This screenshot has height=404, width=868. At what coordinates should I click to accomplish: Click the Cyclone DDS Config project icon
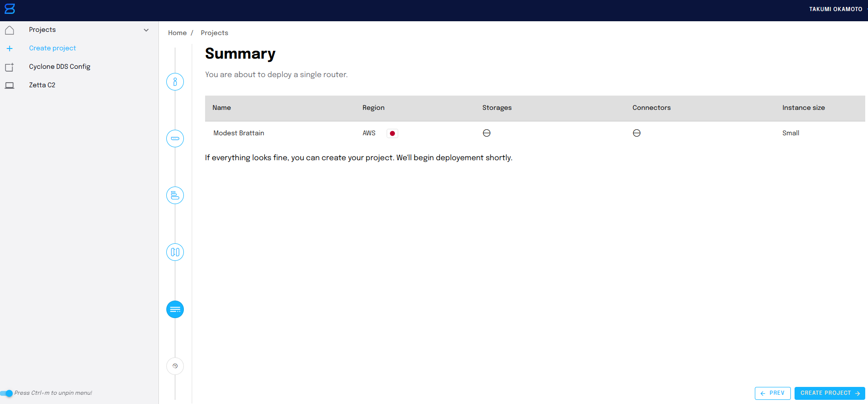pyautogui.click(x=9, y=67)
